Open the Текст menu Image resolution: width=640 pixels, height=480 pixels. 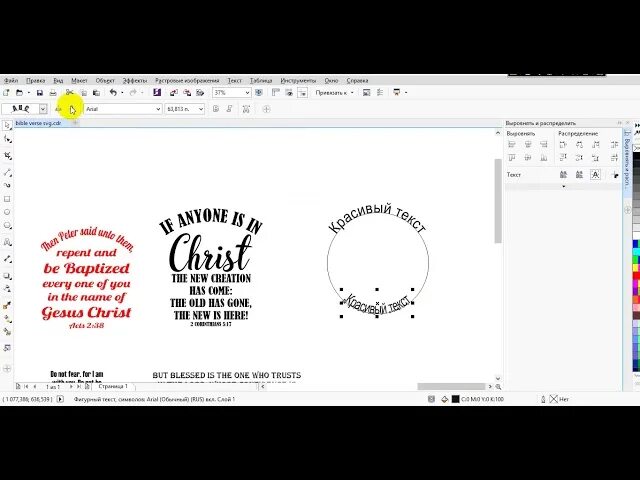pyautogui.click(x=235, y=80)
